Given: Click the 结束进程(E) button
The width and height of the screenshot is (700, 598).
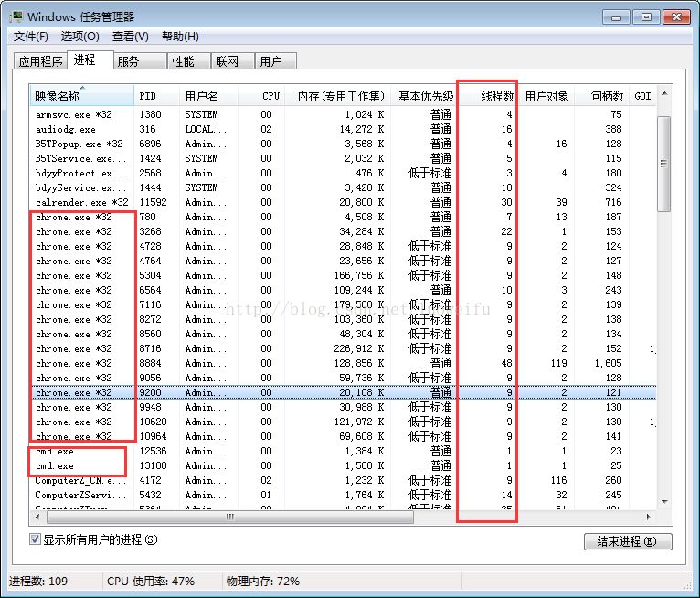Looking at the screenshot, I should coord(627,541).
